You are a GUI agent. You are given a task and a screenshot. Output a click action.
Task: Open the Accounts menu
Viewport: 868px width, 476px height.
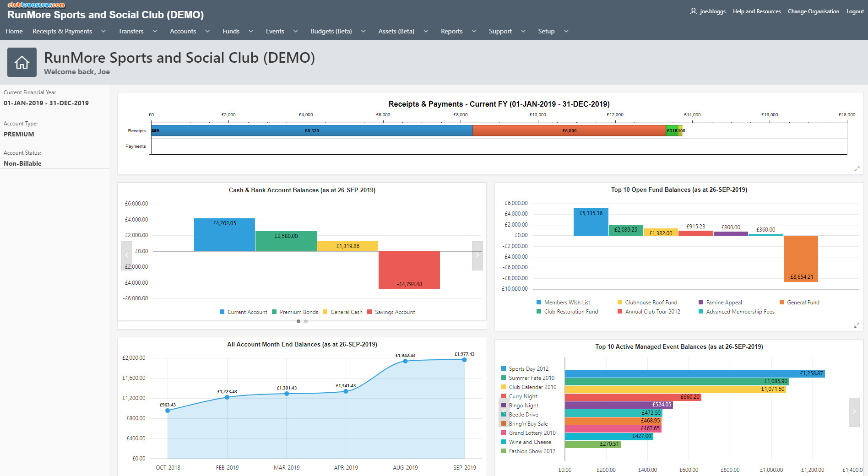click(x=183, y=31)
